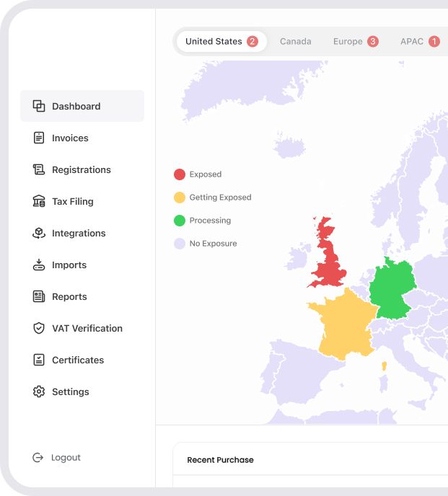Select Iceland on the map
This screenshot has height=496, width=448.
click(290, 146)
